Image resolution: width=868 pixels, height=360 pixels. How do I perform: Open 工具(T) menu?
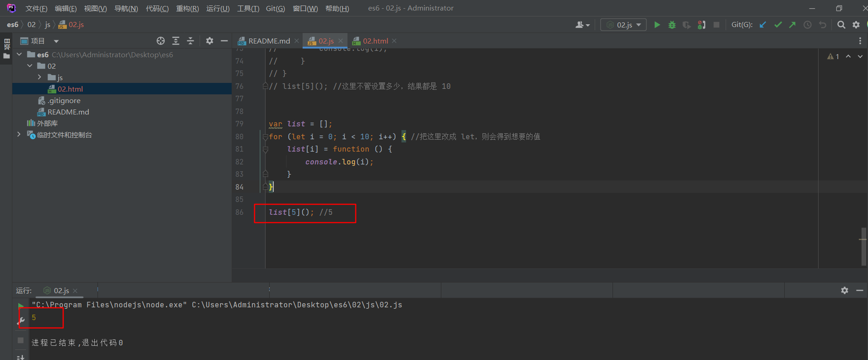[x=248, y=8]
